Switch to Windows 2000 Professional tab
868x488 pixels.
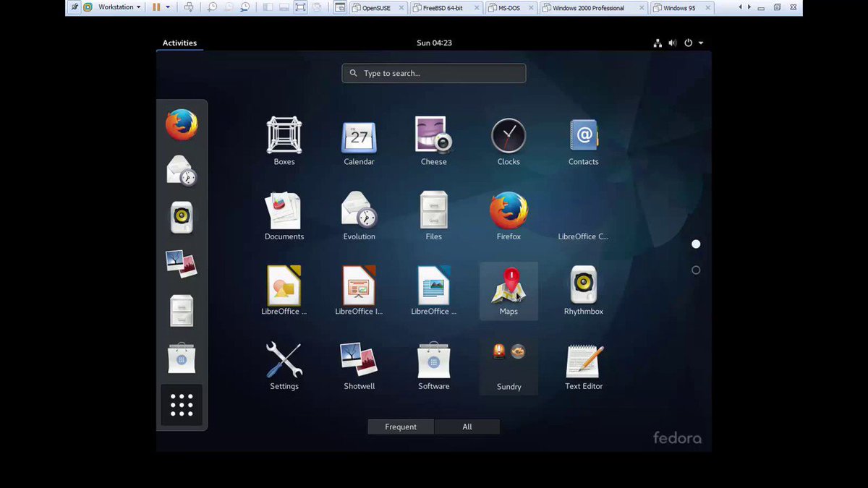pos(593,8)
